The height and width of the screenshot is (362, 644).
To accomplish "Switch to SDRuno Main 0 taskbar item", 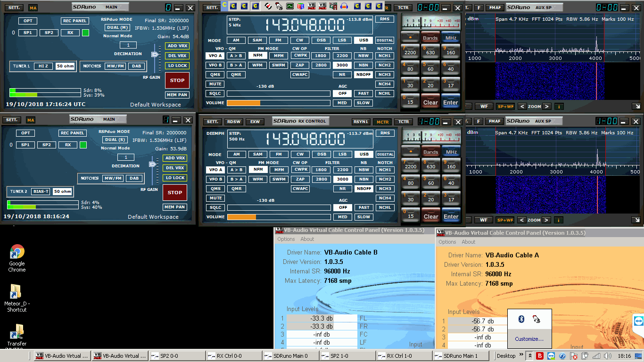I will (x=290, y=356).
